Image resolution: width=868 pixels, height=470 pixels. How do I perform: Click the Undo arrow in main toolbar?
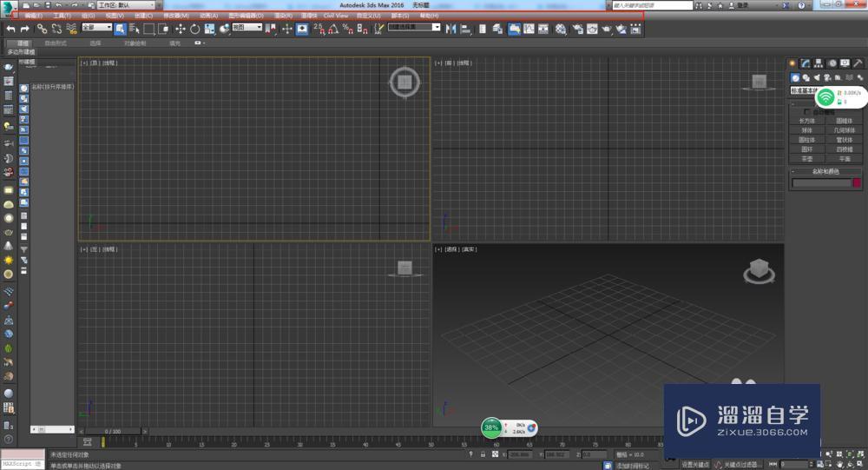[11, 29]
